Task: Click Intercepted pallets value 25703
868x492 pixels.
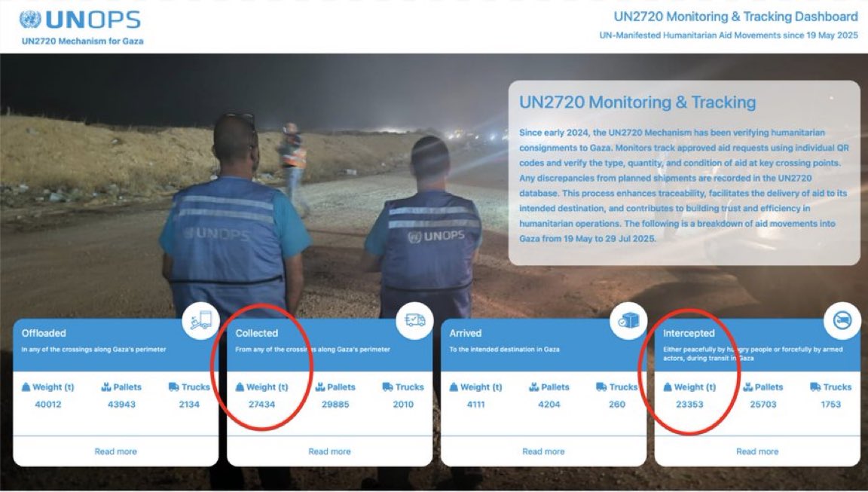Action: [x=763, y=405]
